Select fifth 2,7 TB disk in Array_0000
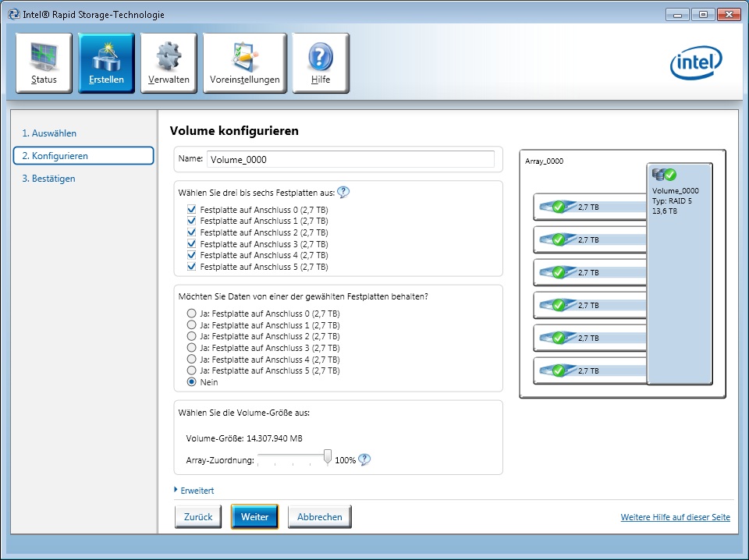The height and width of the screenshot is (560, 749). 590,338
